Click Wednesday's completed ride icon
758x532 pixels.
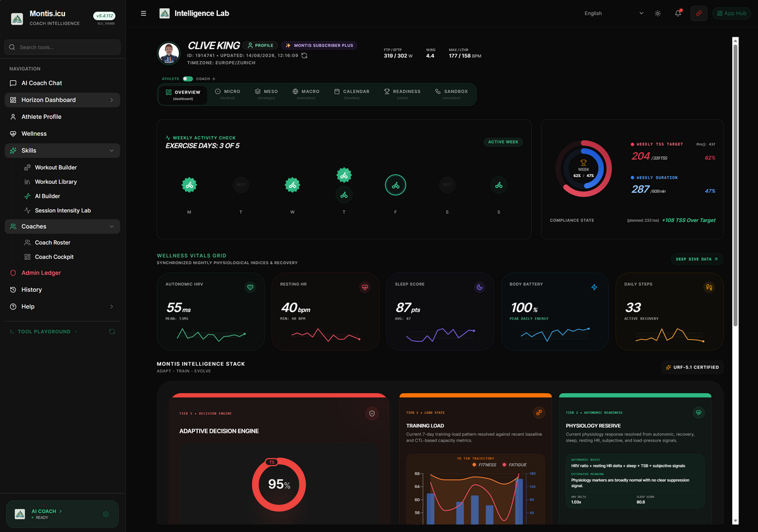pyautogui.click(x=292, y=185)
